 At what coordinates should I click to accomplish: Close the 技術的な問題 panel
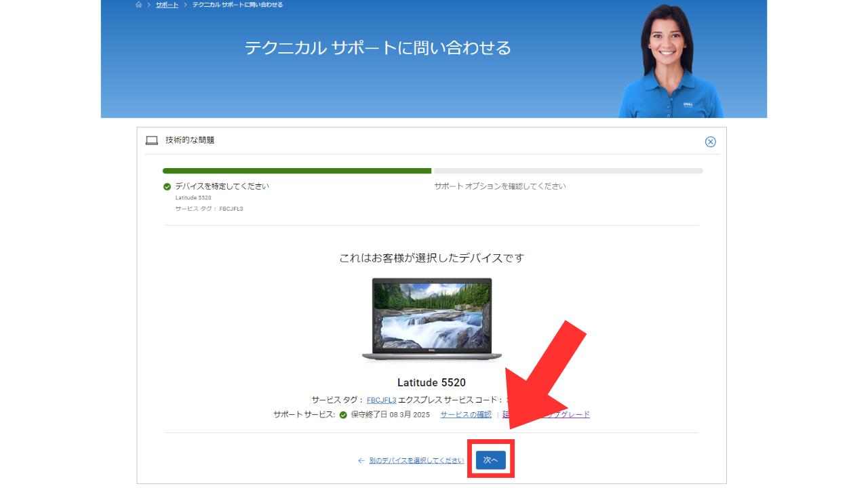pos(710,142)
